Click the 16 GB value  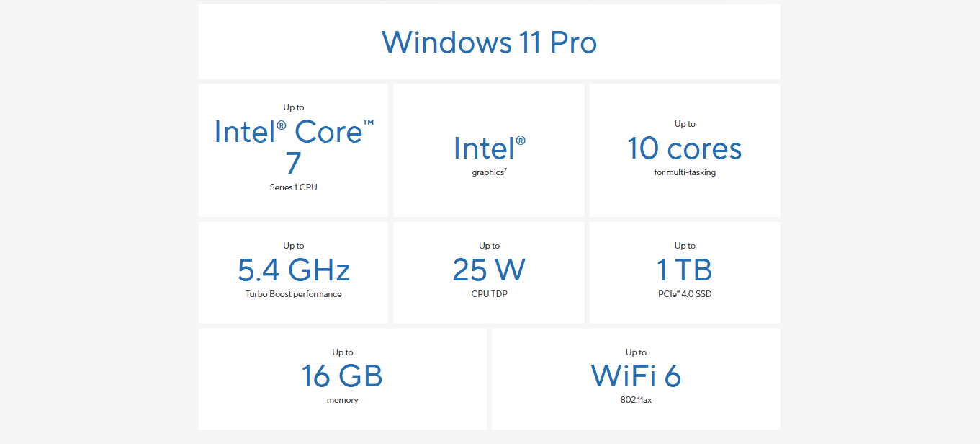pyautogui.click(x=342, y=376)
